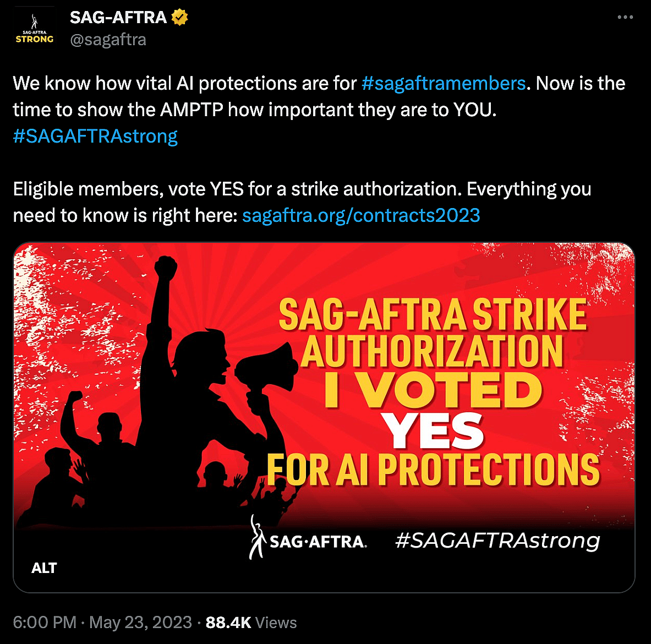Screen dimensions: 651x644
Task: Open the tweet's three-dot more menu
Action: (625, 18)
